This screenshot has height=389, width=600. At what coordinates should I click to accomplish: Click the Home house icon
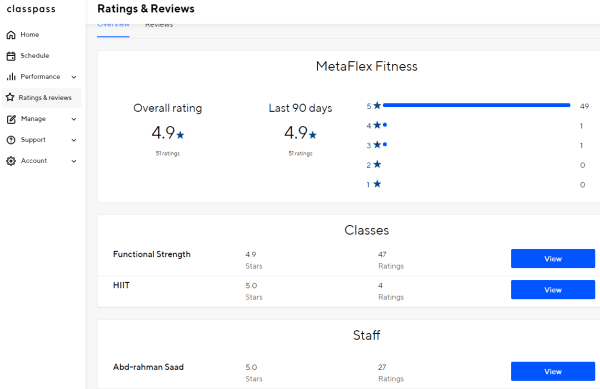[x=11, y=35]
